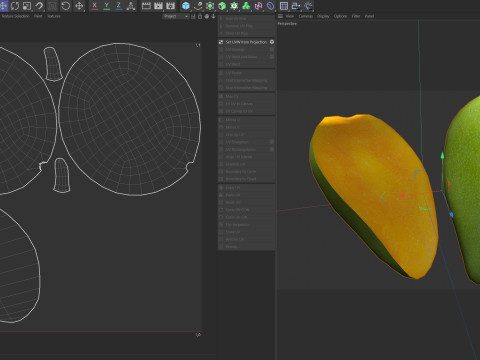Click Boundary to Quad command
480x360 pixels.
tap(246, 179)
